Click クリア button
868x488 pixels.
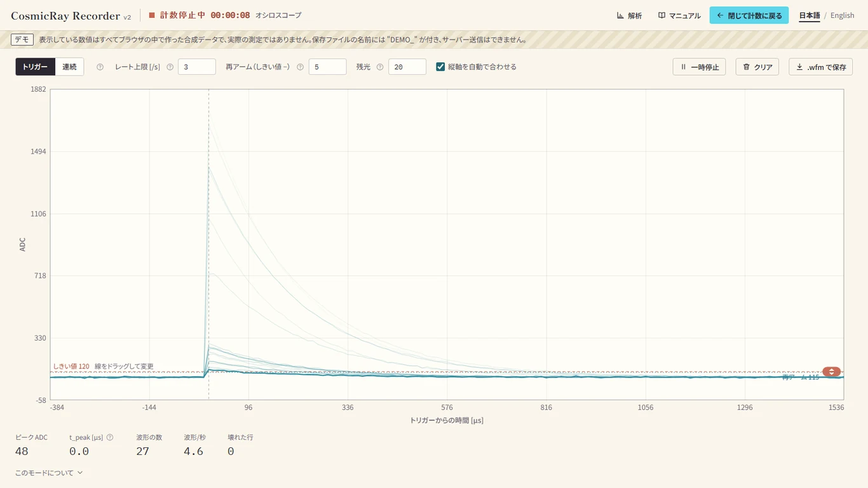757,67
